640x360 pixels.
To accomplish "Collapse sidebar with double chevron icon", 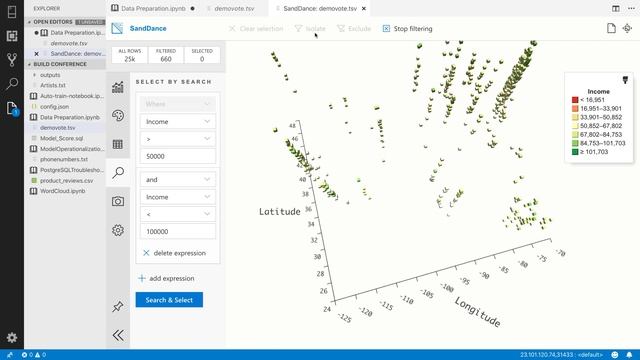I will coord(118,335).
